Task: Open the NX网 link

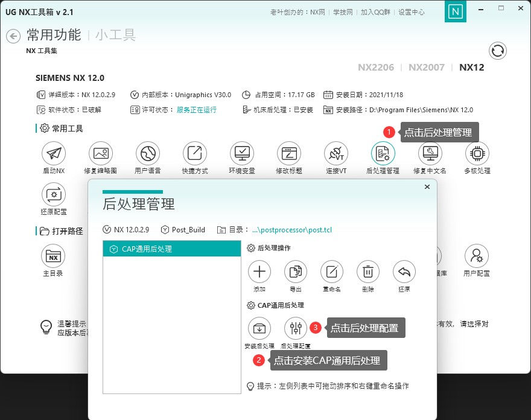Action: [317, 12]
